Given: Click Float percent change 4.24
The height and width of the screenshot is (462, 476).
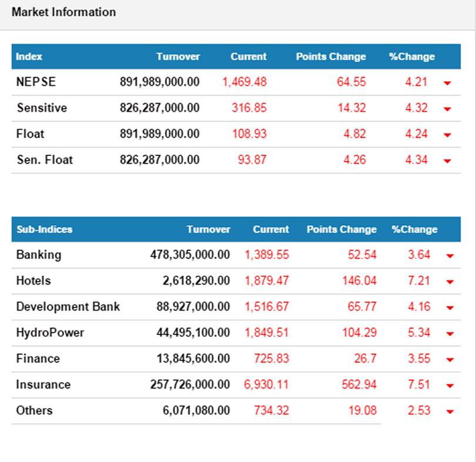Looking at the screenshot, I should pos(416,133).
